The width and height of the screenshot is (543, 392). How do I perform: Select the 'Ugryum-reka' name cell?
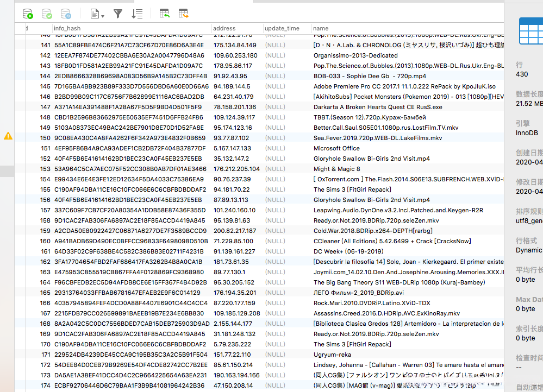pos(332,355)
